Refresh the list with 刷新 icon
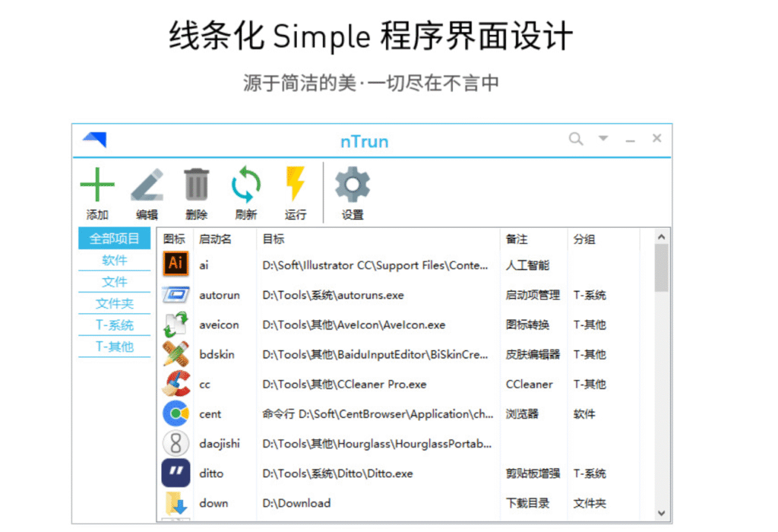This screenshot has width=778, height=532. coord(246,185)
